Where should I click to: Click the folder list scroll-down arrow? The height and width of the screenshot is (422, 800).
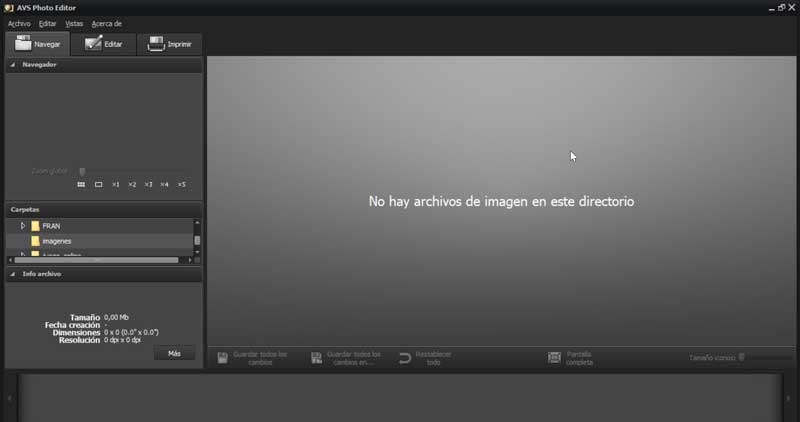[197, 252]
